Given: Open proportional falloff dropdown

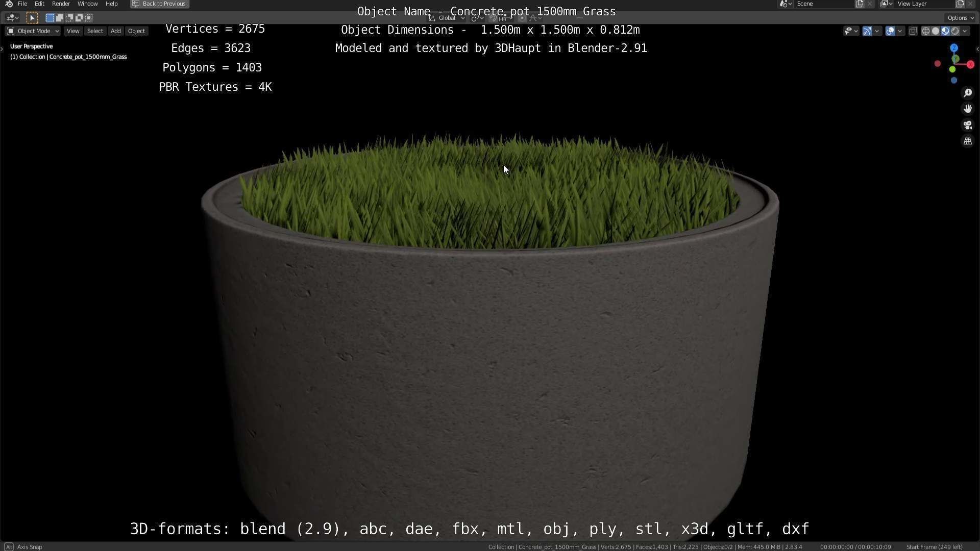Looking at the screenshot, I should 535,18.
